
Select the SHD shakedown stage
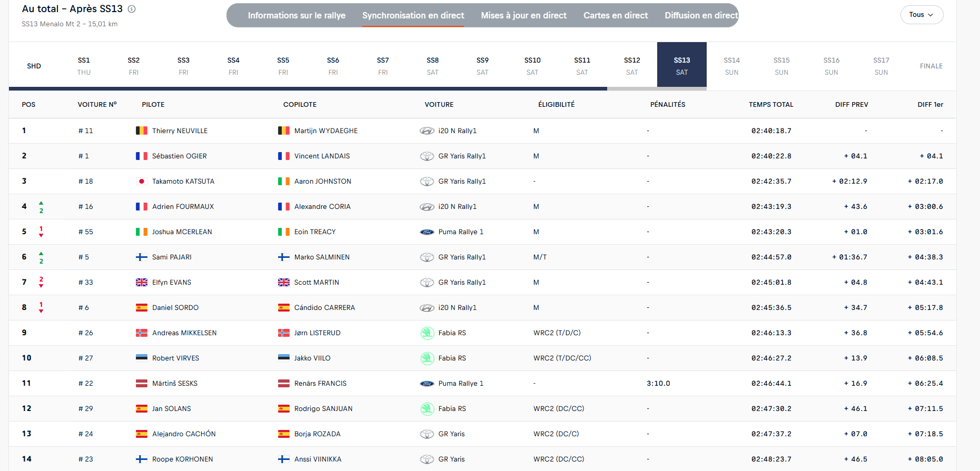click(34, 66)
